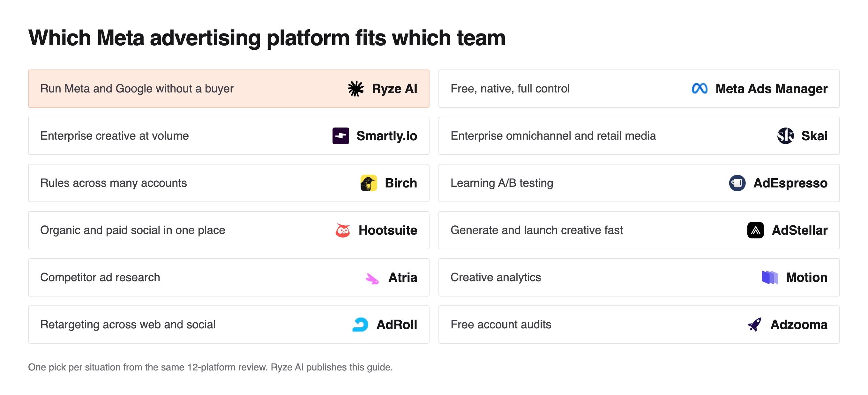The height and width of the screenshot is (395, 868).
Task: Click the 'Which Meta advertising platform' heading
Action: [x=266, y=38]
